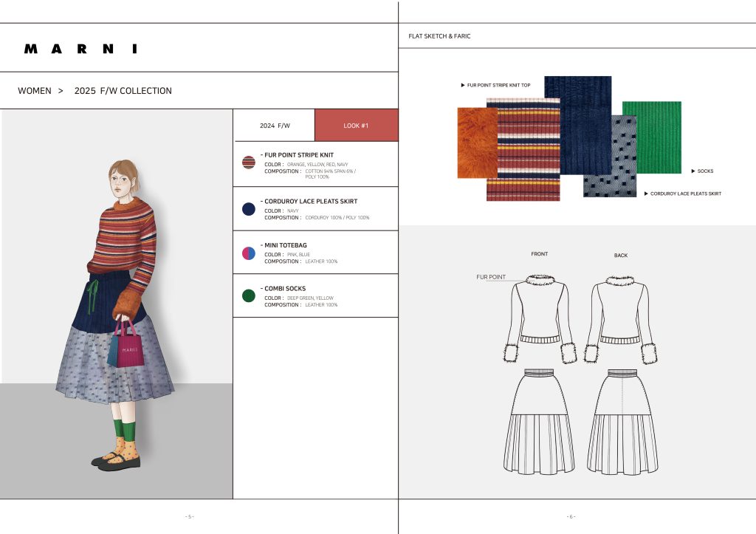The image size is (756, 534).
Task: Click the pink and blue Mini Totebag circle
Action: (249, 253)
